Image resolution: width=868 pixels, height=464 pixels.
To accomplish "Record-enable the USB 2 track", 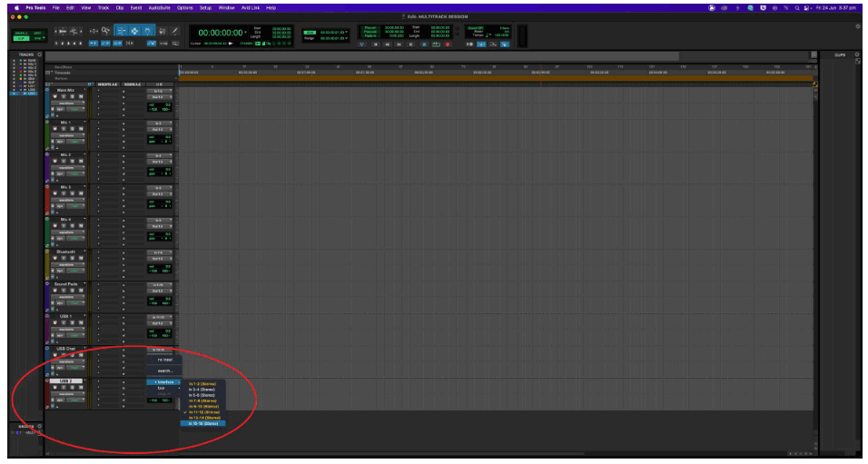I will click(54, 387).
